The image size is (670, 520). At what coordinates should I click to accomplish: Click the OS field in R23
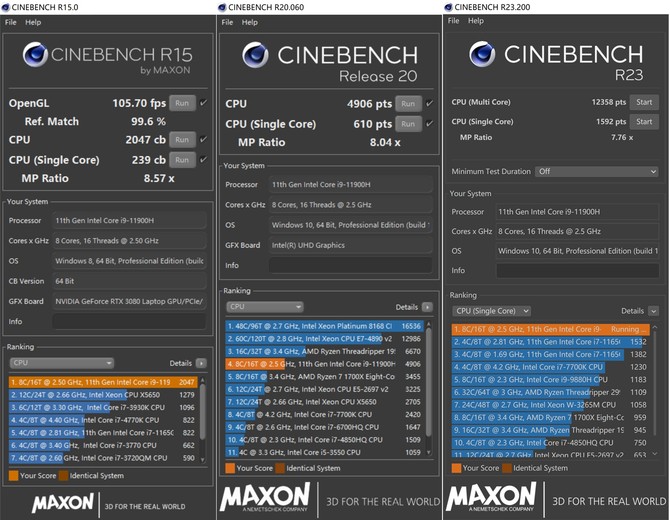577,251
